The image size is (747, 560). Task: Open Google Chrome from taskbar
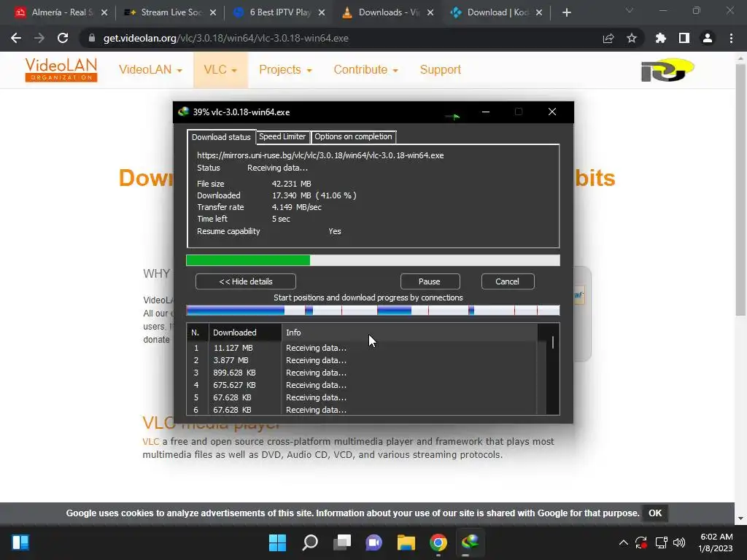(438, 542)
